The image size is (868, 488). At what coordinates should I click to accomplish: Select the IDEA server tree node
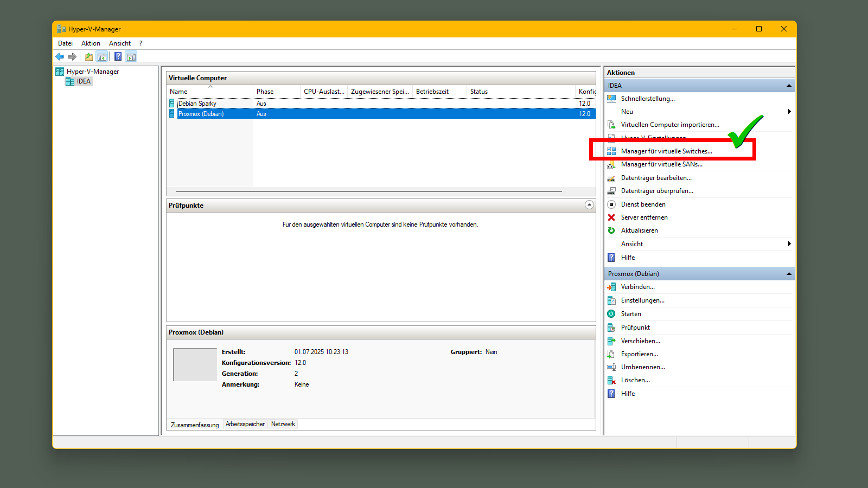(x=84, y=81)
